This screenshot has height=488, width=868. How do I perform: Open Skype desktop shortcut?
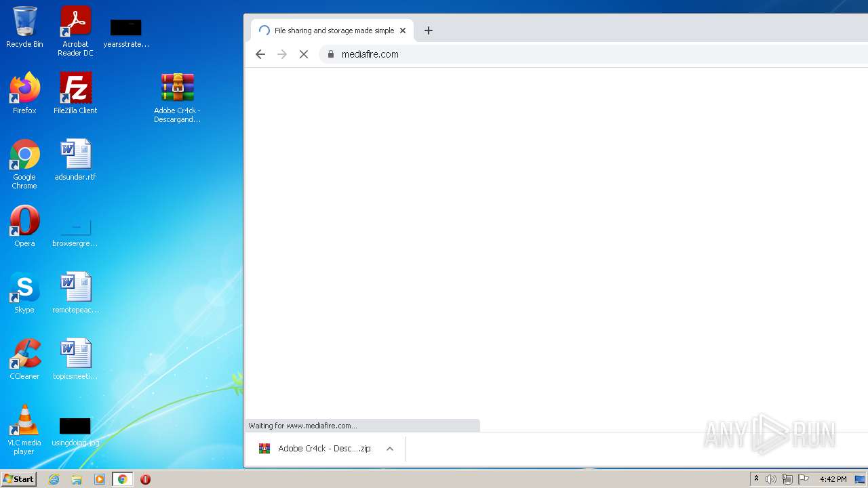click(x=24, y=293)
